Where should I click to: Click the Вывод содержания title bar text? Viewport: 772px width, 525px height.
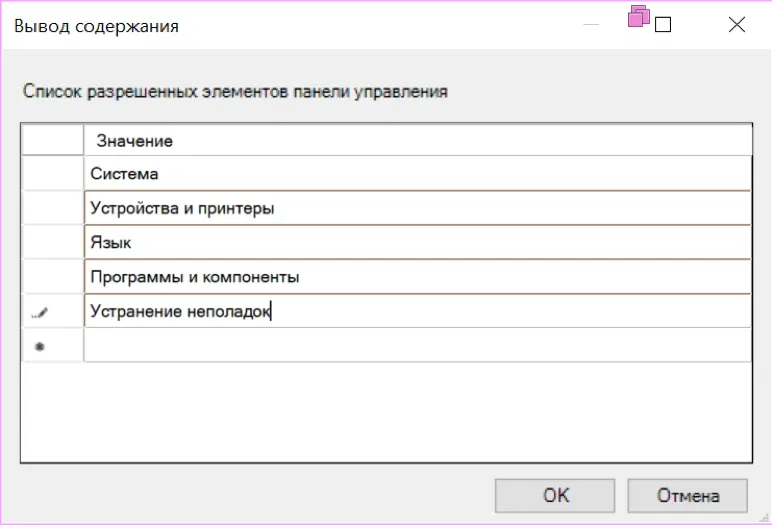(x=96, y=27)
